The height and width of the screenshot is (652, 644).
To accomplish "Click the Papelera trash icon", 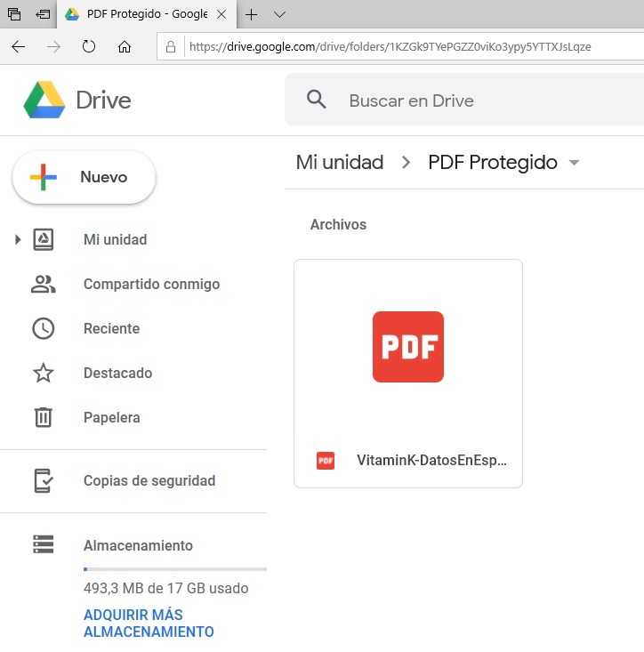I will [x=43, y=418].
